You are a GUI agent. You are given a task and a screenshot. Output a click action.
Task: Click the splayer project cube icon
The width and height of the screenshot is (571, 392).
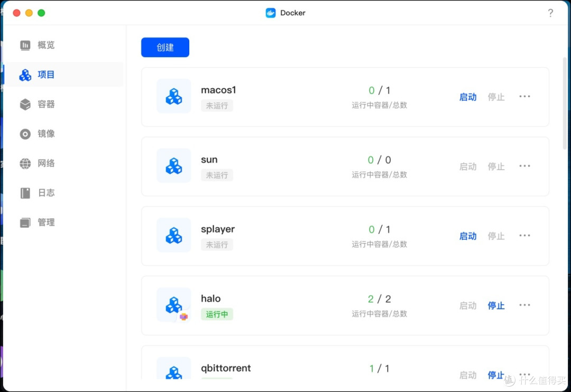tap(174, 235)
